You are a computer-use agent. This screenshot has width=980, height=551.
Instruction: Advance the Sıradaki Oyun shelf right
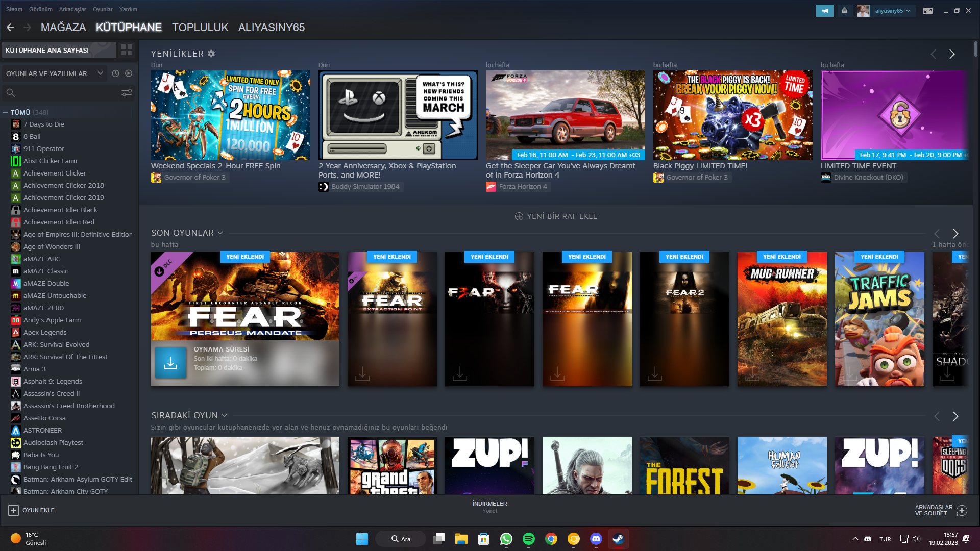[955, 416]
